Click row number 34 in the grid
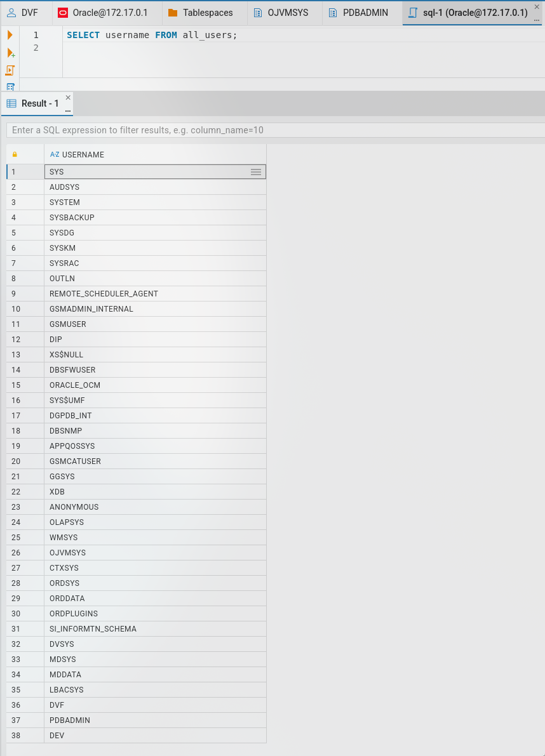This screenshot has width=545, height=756. pyautogui.click(x=25, y=675)
